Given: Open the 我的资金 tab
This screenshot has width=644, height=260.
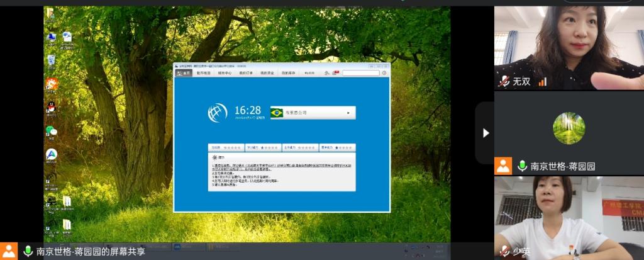Looking at the screenshot, I should coord(267,73).
